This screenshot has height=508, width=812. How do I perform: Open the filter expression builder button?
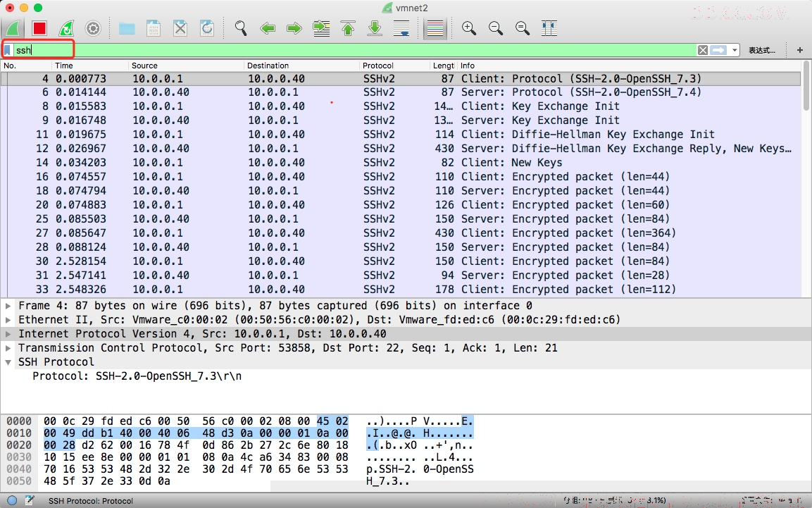pyautogui.click(x=762, y=50)
